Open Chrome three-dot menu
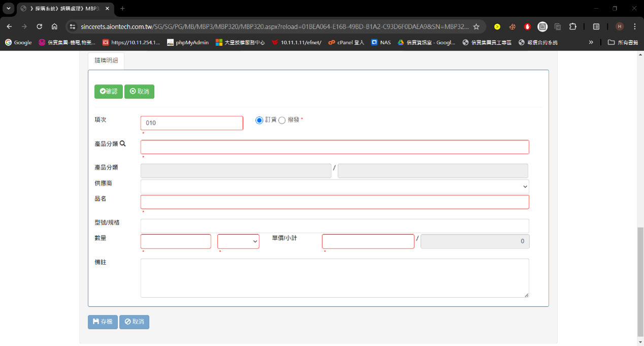This screenshot has width=644, height=346. (635, 26)
